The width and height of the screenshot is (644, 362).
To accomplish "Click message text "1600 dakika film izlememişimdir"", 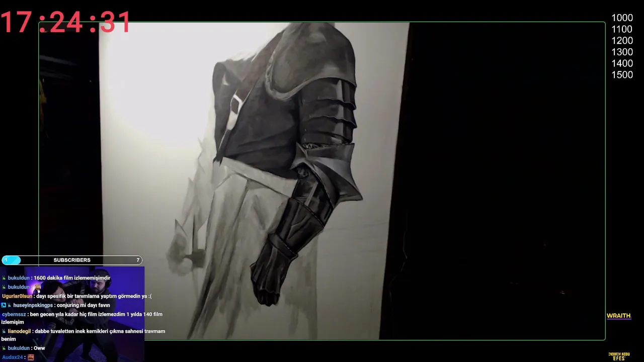I will 72,278.
